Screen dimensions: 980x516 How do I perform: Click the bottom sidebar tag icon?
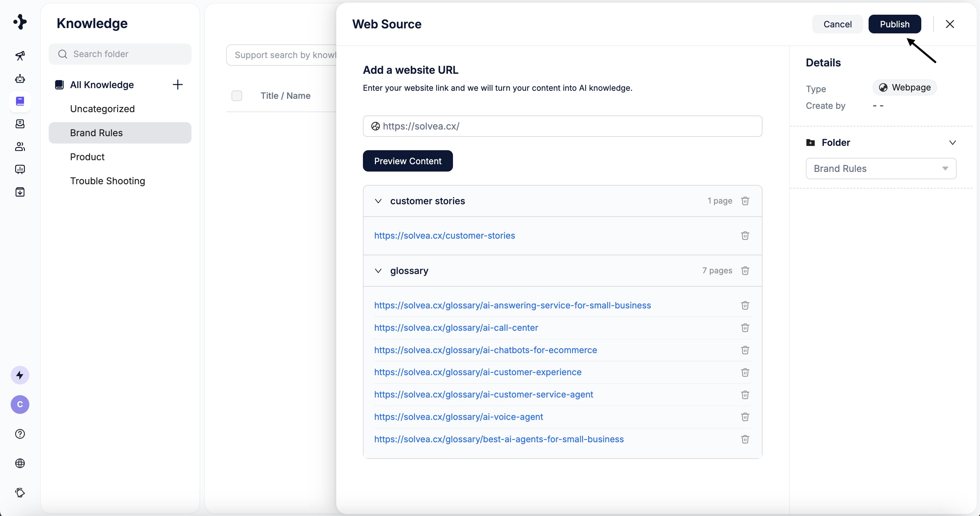(20, 492)
